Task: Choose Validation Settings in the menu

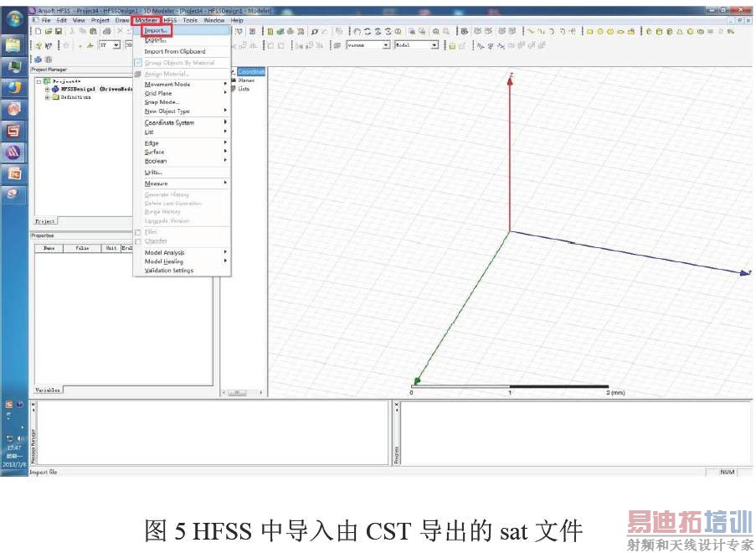Action: tap(183, 271)
